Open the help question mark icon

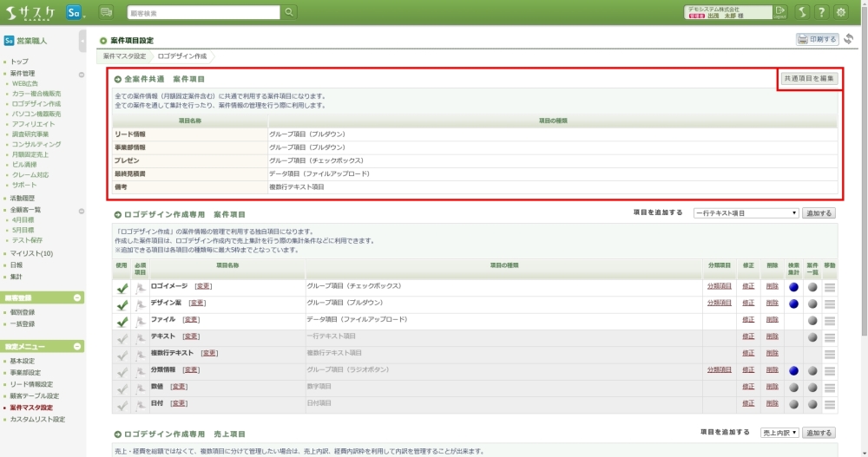click(x=821, y=12)
